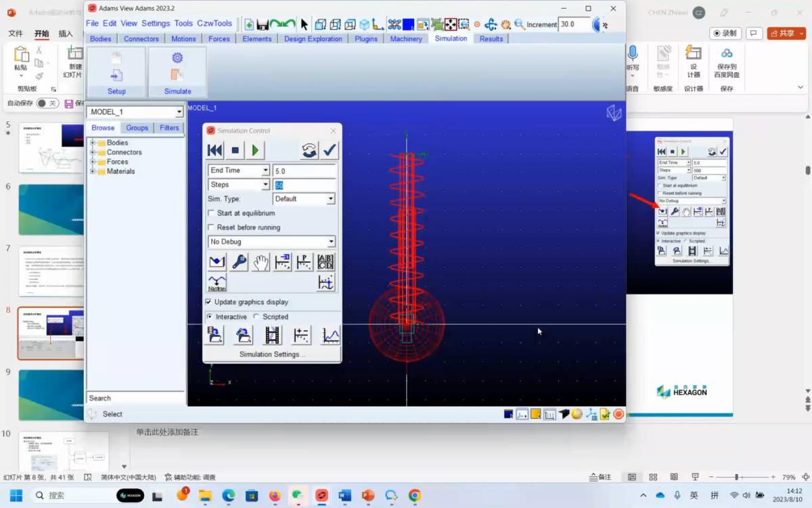This screenshot has height=508, width=812.
Task: Open the CzwTools menu
Action: tap(215, 23)
